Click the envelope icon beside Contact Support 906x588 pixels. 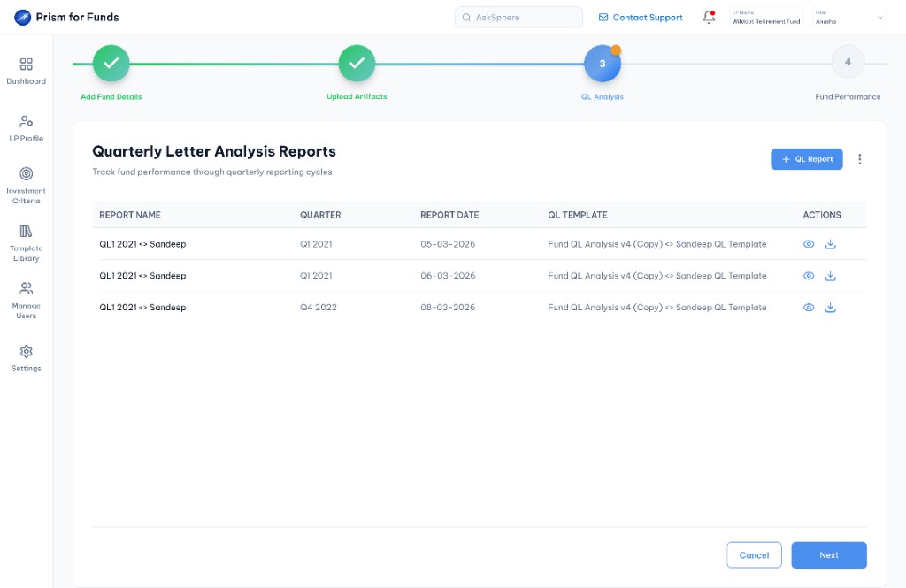[603, 18]
